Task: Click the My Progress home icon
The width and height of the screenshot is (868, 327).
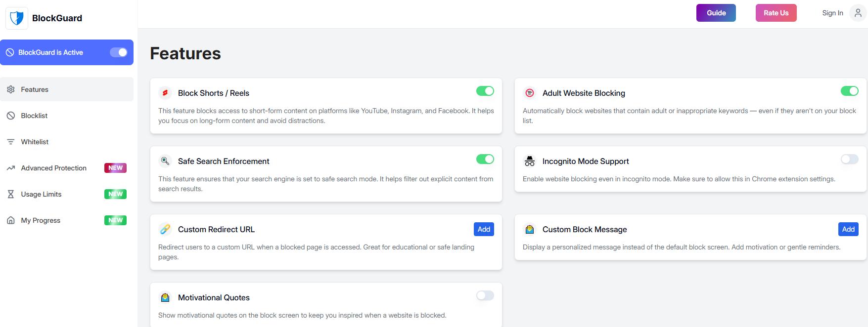Action: [10, 220]
